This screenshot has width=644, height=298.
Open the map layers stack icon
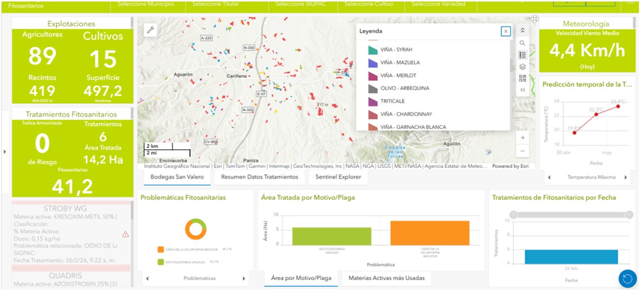tap(522, 67)
